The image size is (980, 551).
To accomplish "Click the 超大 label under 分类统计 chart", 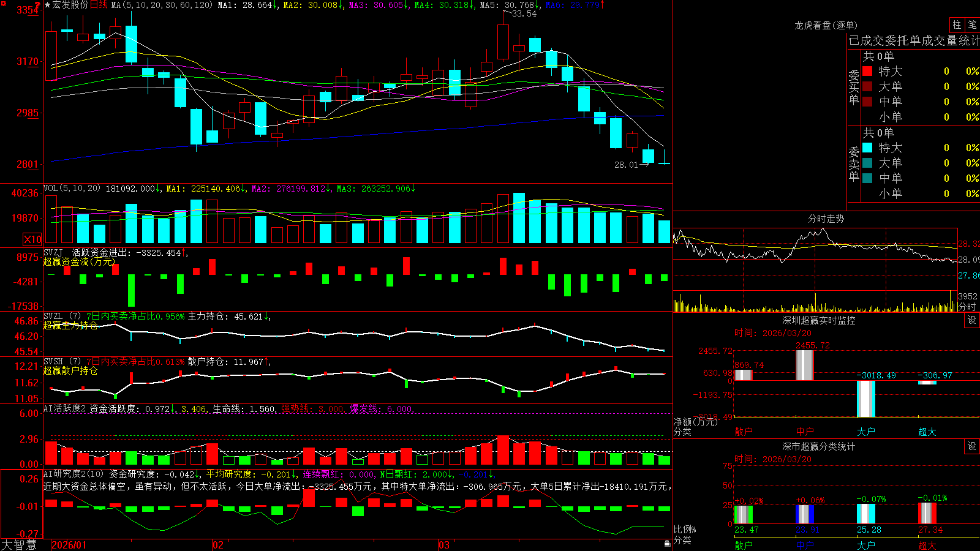I will [927, 545].
